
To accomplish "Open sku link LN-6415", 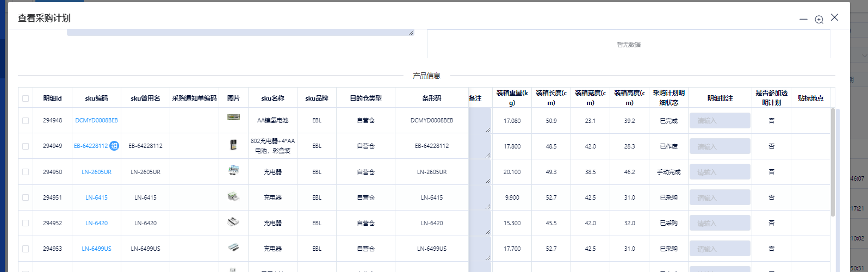I will tap(96, 197).
